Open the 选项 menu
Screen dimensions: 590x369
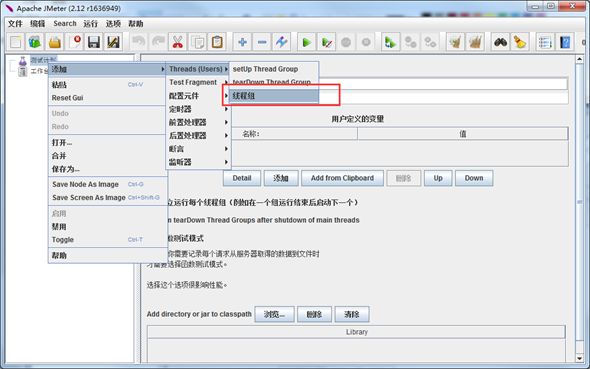[x=113, y=24]
